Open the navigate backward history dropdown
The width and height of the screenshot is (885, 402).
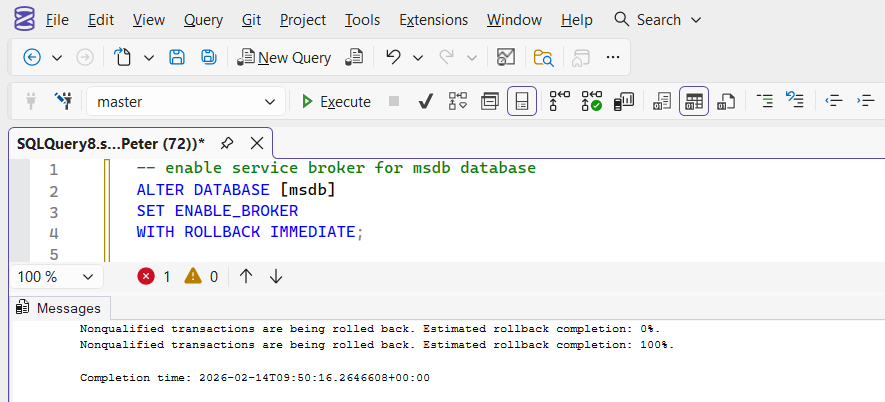tap(57, 58)
